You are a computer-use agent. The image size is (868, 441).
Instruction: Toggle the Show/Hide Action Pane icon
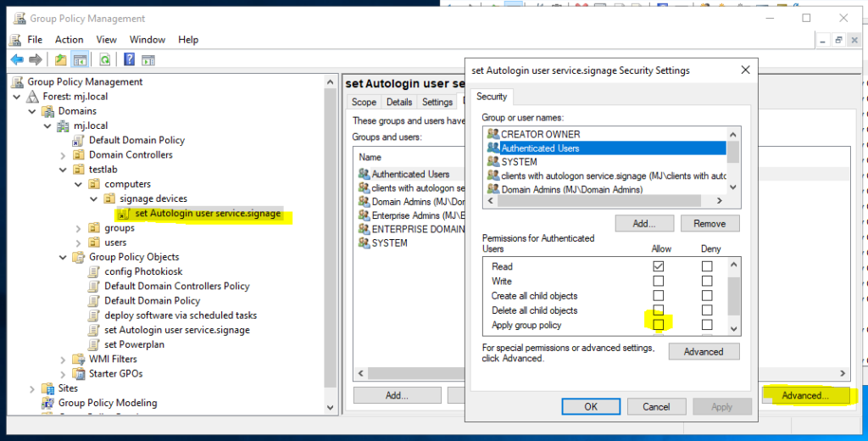click(x=147, y=59)
